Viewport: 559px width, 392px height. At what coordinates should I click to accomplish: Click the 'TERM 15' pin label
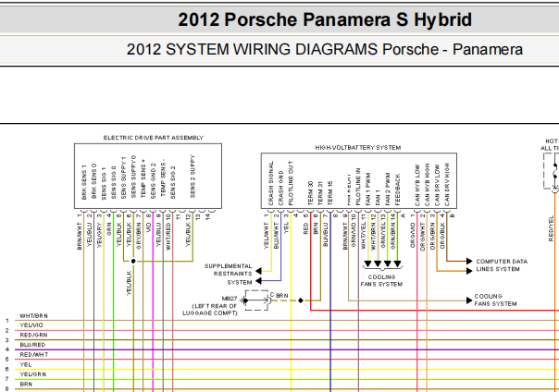[329, 193]
